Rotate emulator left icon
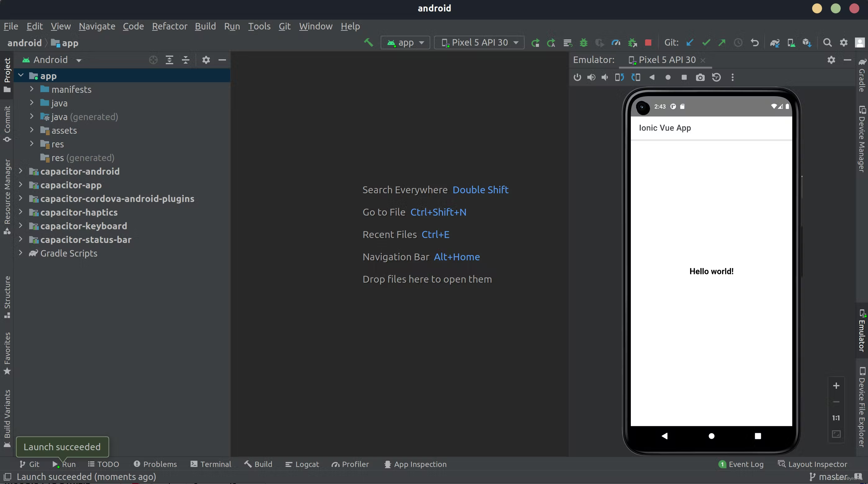 click(x=619, y=78)
